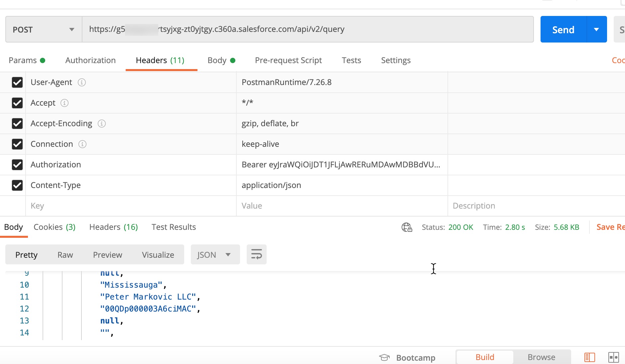Uncheck the Content-Type header checkbox
Image resolution: width=625 pixels, height=364 pixels.
click(x=17, y=185)
